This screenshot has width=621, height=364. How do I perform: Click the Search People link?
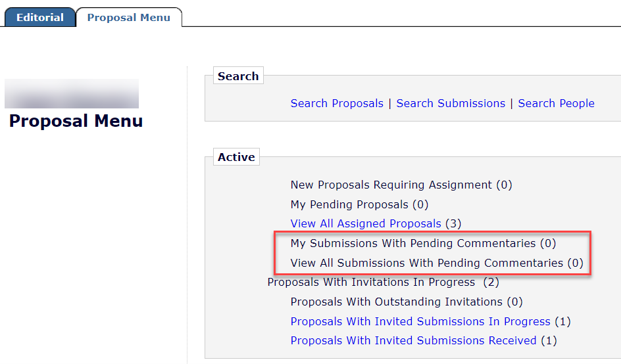click(x=556, y=103)
